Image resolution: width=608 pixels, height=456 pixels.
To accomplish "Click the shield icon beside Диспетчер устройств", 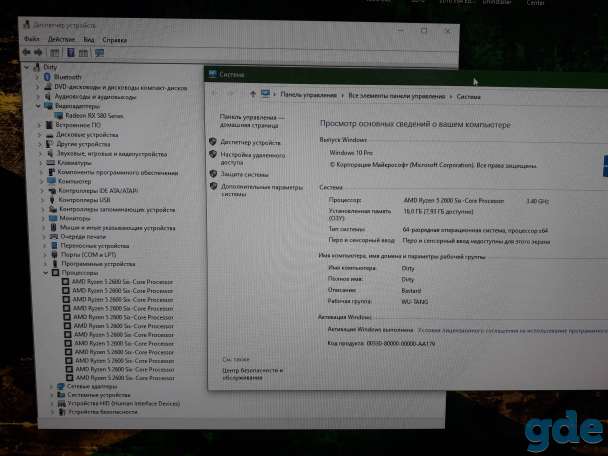I will (212, 142).
